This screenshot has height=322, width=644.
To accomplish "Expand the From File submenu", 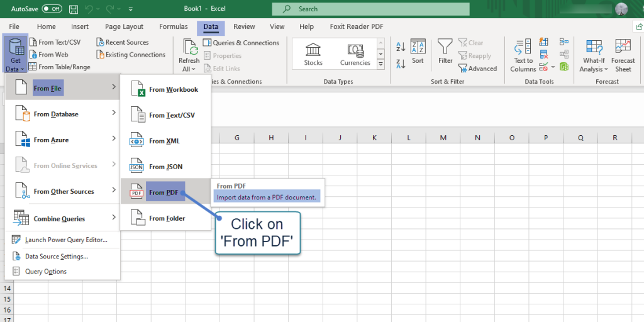I will [62, 87].
